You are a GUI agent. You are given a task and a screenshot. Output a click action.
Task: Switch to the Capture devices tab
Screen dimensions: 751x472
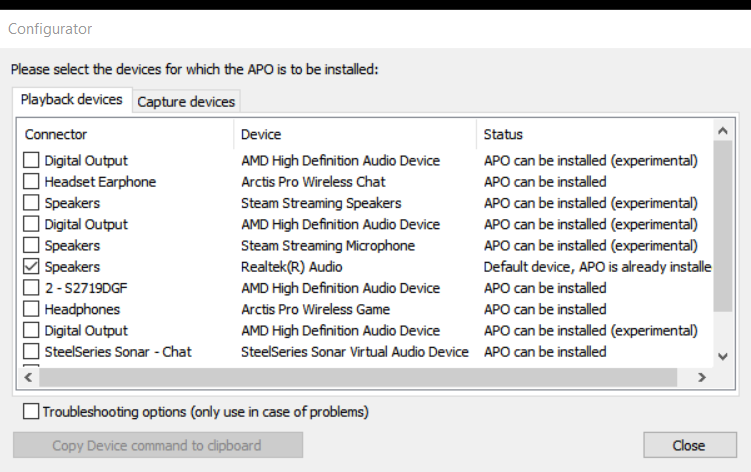(x=186, y=102)
